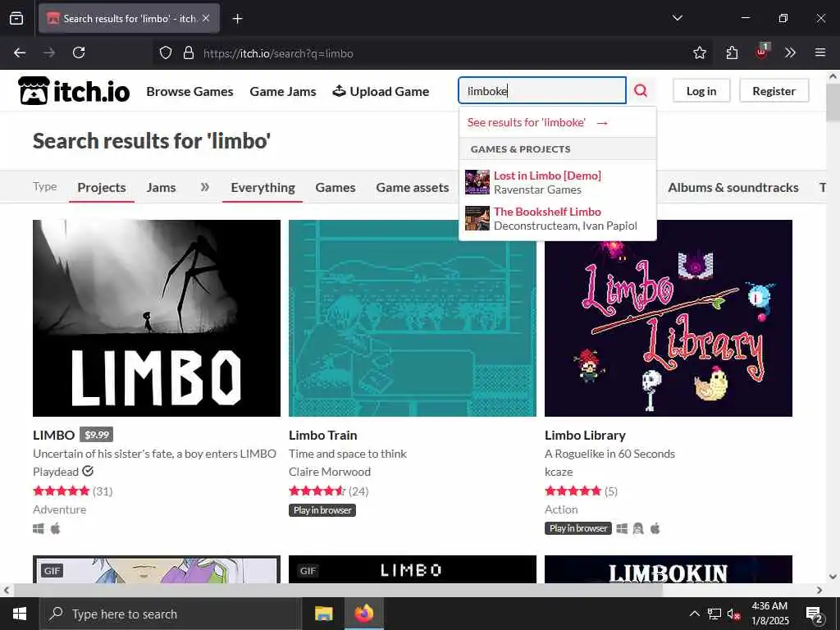Open Lost in Limbo [Demo] suggestion
Screen dimensions: 840x630
pyautogui.click(x=557, y=182)
